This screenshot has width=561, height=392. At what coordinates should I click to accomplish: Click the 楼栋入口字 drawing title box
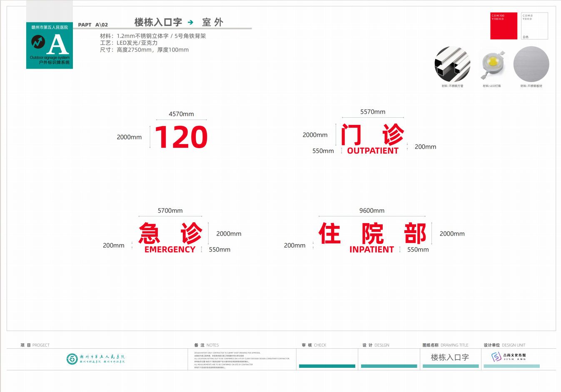(450, 357)
